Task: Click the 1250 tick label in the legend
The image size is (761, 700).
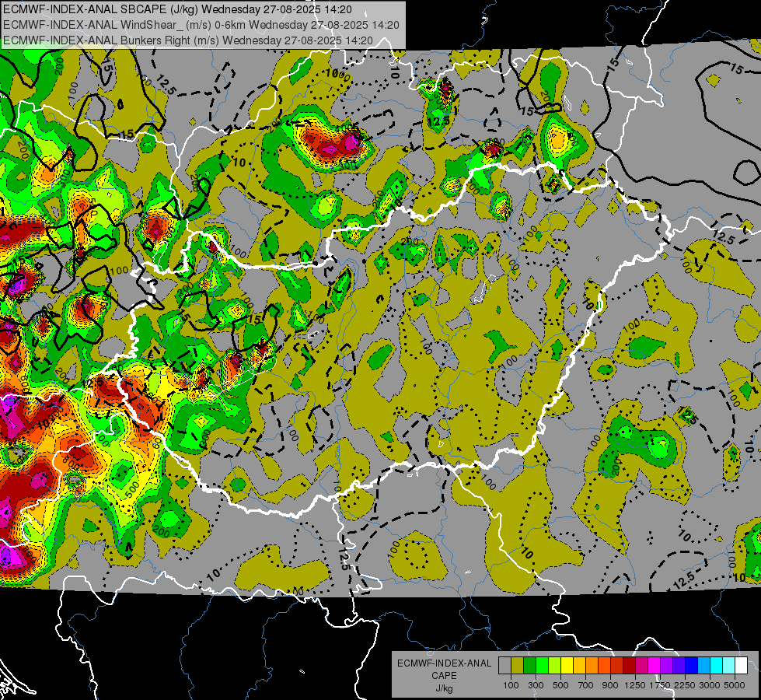Action: 635,685
